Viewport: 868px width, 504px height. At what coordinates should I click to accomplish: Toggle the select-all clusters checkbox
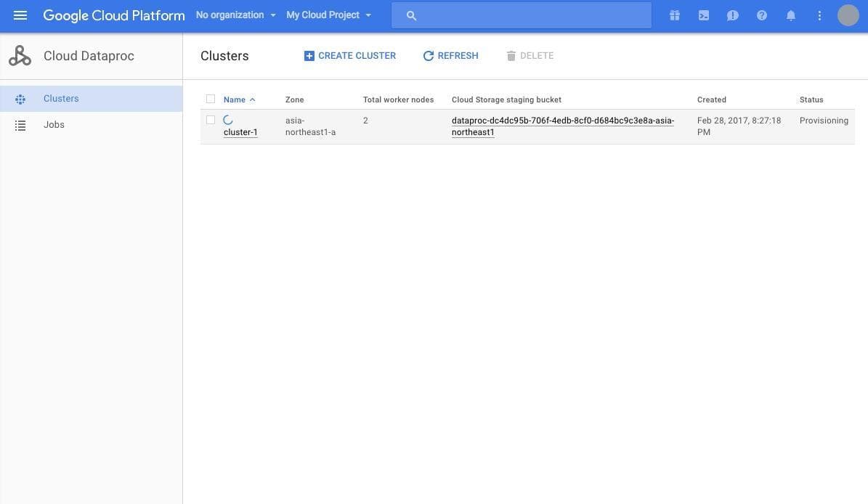pyautogui.click(x=211, y=99)
